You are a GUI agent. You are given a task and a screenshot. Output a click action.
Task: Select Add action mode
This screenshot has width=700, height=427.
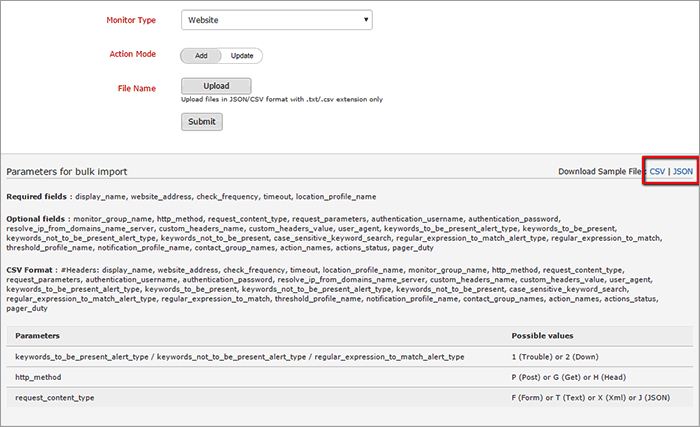point(199,56)
